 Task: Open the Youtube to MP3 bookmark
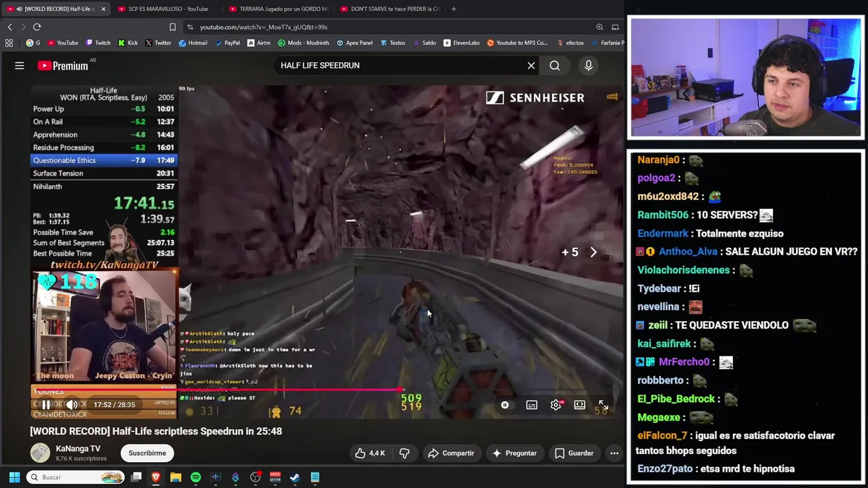tap(517, 43)
